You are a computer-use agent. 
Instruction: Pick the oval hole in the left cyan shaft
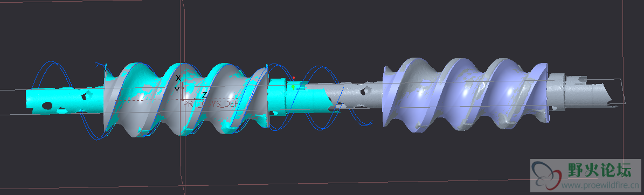point(47,106)
